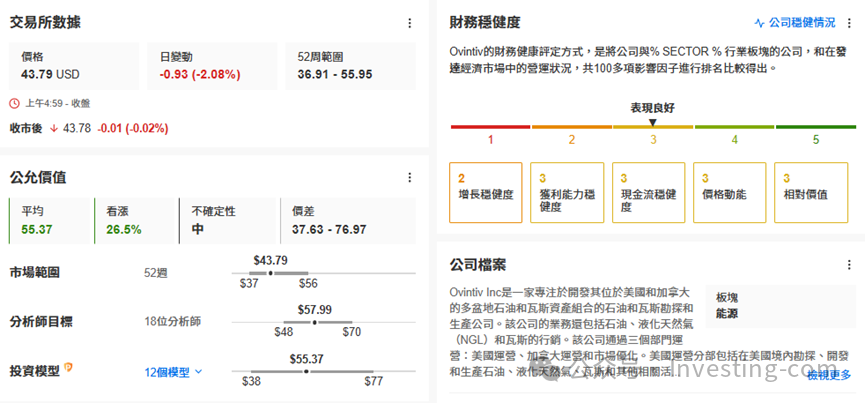Image resolution: width=865 pixels, height=403 pixels.
Task: Open the 公允價值 three-dot options menu
Action: [x=409, y=177]
